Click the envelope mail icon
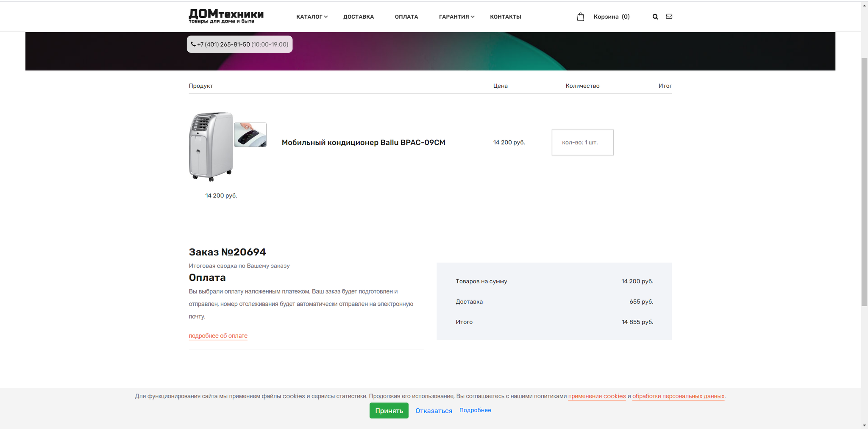The height and width of the screenshot is (429, 868). [x=669, y=17]
